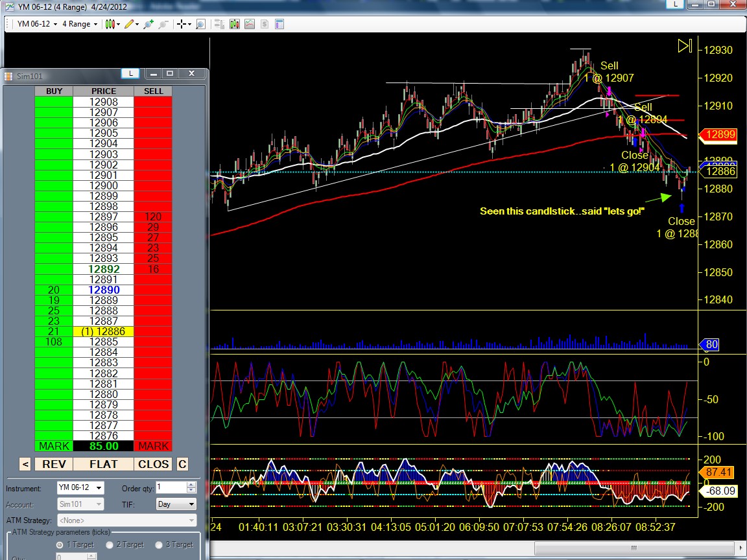Click sell cell showing 16 at 12892
The image size is (747, 560).
tap(154, 269)
